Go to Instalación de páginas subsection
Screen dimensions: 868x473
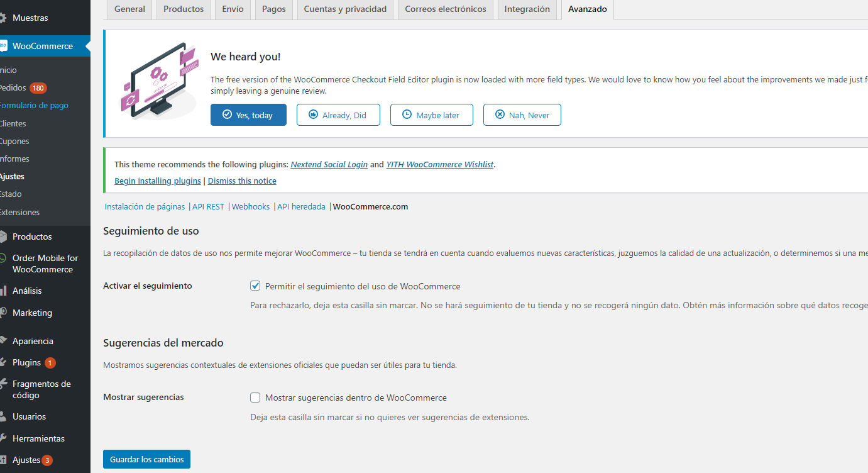[145, 206]
